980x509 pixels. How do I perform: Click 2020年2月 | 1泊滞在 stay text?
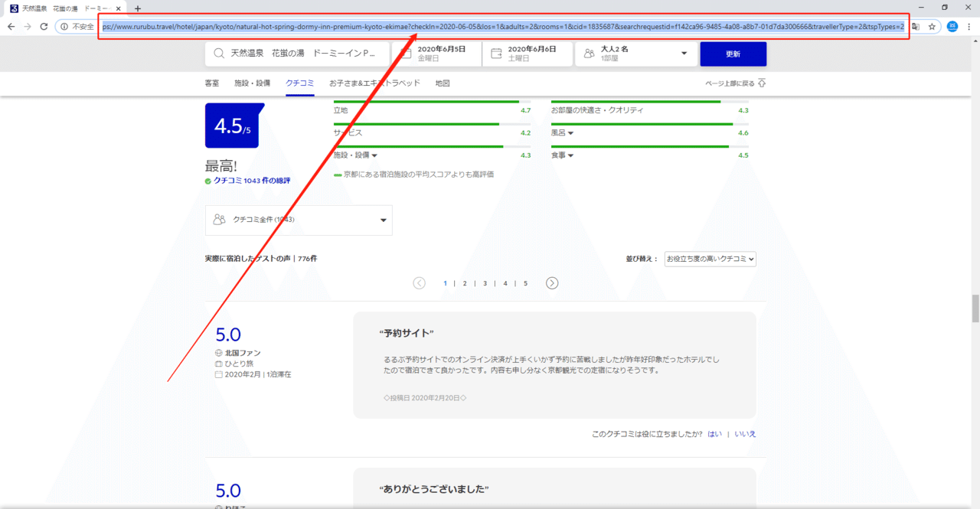coord(258,374)
